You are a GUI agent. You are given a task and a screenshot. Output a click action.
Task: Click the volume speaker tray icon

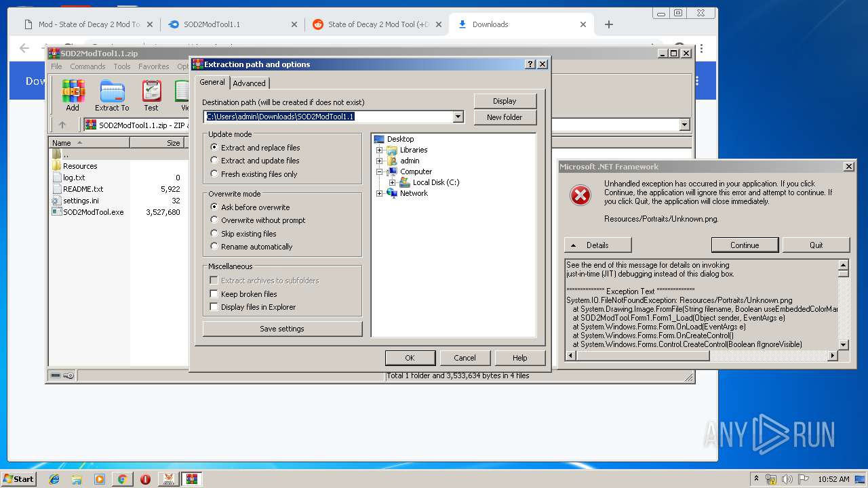click(x=788, y=479)
